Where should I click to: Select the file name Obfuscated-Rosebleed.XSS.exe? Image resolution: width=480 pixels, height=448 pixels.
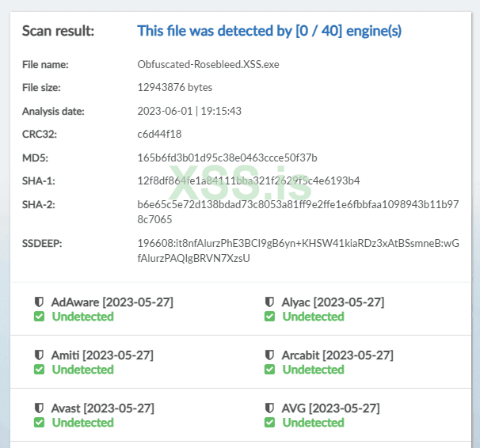[208, 64]
